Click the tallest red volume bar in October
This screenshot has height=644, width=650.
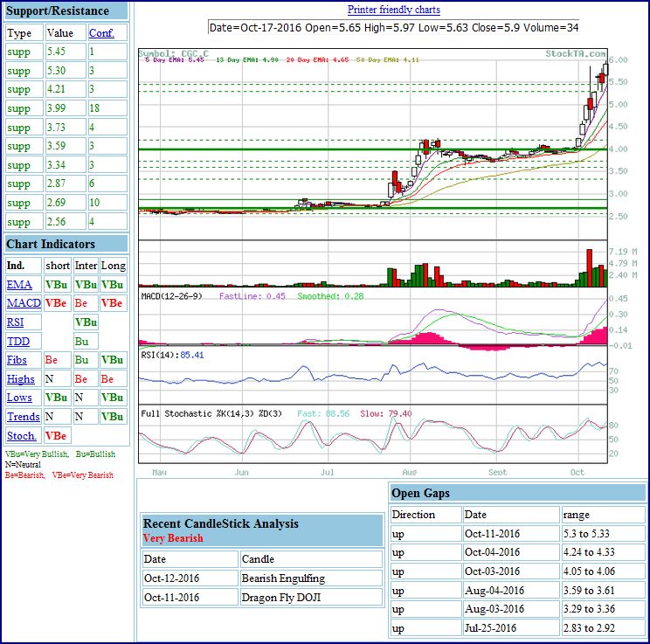coord(588,267)
